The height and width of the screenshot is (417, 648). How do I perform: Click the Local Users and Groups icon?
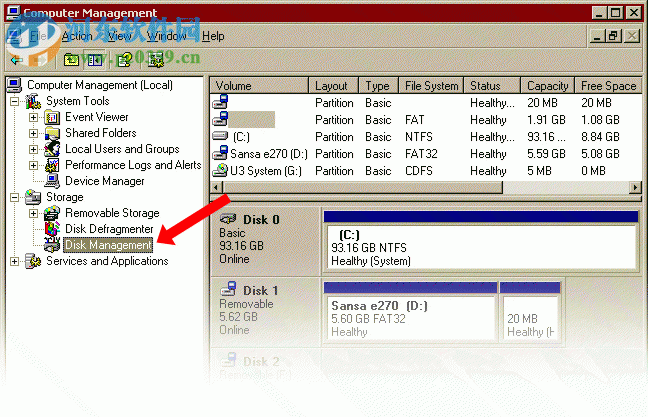click(x=52, y=149)
